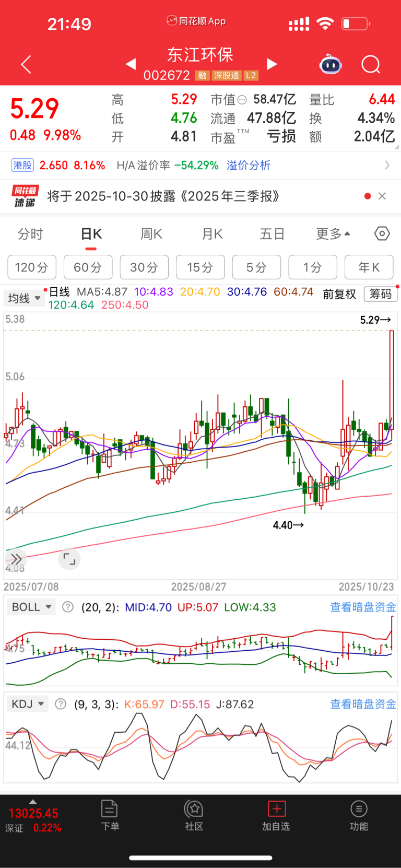Add stock via 加自选
Viewport: 401px width, 868px height.
(x=276, y=815)
